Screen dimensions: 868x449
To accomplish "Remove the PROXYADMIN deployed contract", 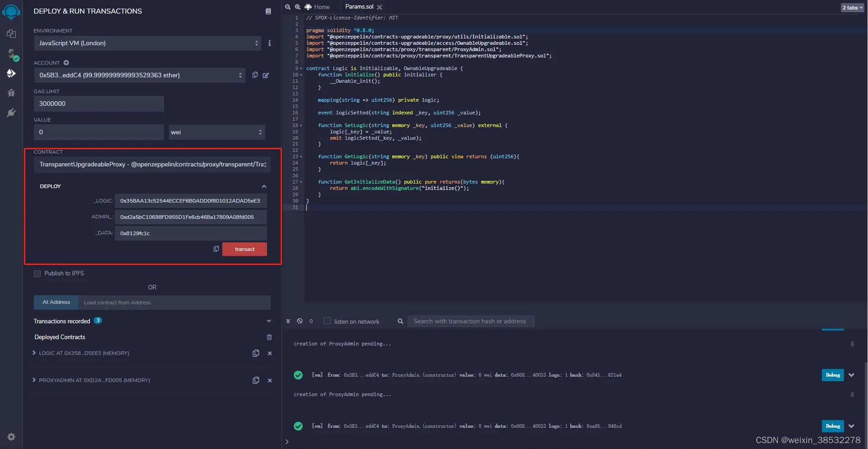I will 270,381.
